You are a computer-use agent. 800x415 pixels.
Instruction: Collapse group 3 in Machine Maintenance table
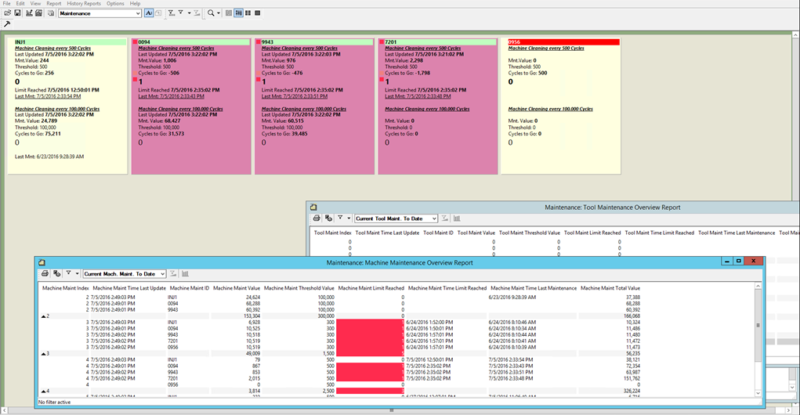tap(44, 354)
